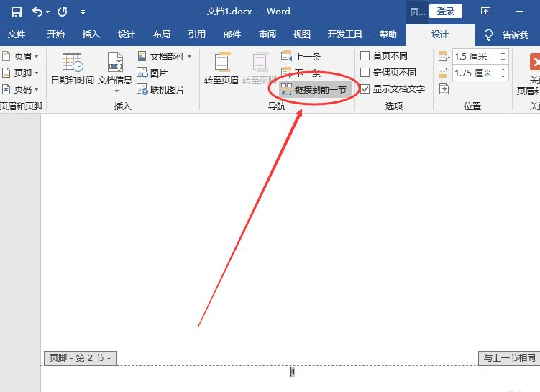The height and width of the screenshot is (392, 540).
Task: Open the 页脚 footer dropdown
Action: point(21,73)
